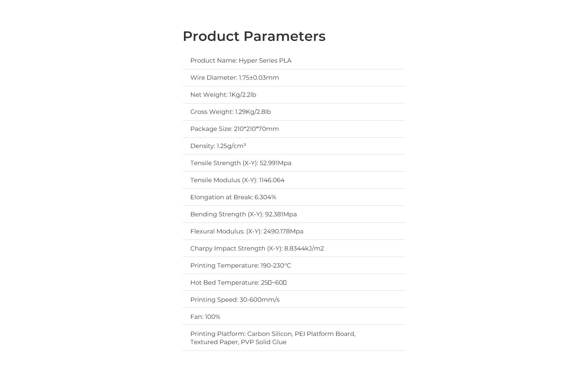Select the Flexural Modulus 2490.178Mpa row
The width and height of the screenshot is (588, 370).
point(247,232)
